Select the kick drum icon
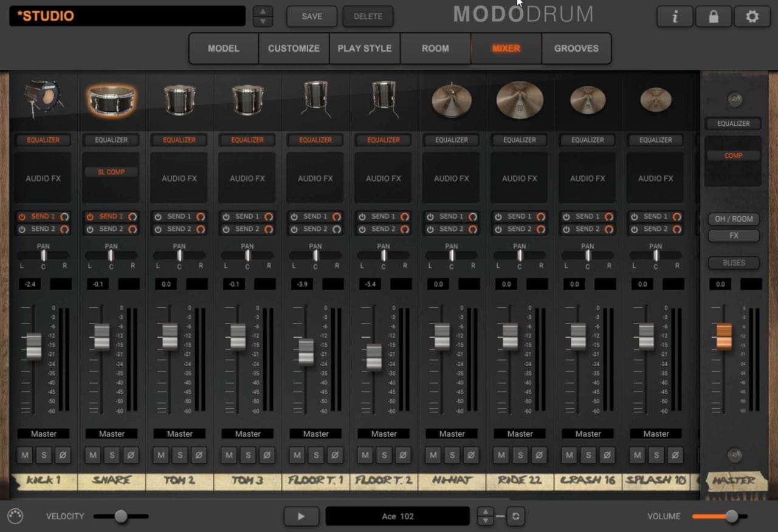This screenshot has width=778, height=532. pyautogui.click(x=43, y=98)
